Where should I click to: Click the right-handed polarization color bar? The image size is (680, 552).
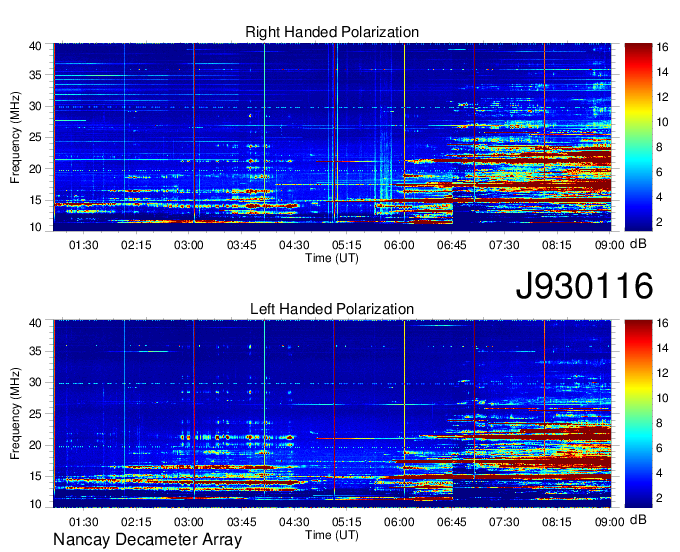coord(638,137)
